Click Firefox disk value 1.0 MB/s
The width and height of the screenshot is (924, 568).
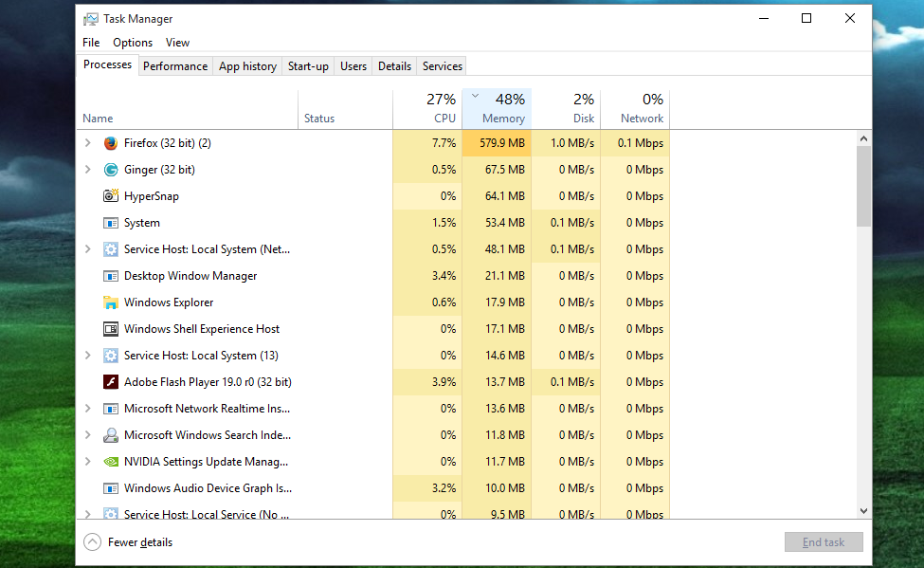click(x=572, y=143)
